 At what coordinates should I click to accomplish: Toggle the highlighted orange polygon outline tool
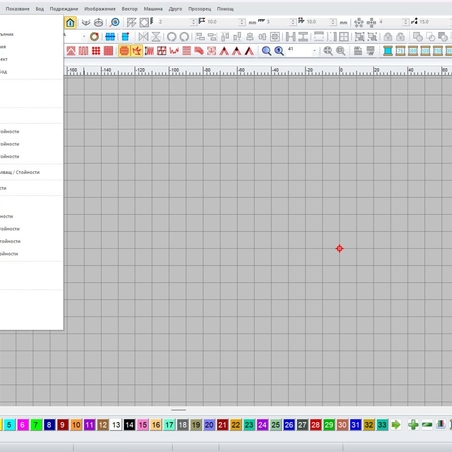[x=137, y=51]
